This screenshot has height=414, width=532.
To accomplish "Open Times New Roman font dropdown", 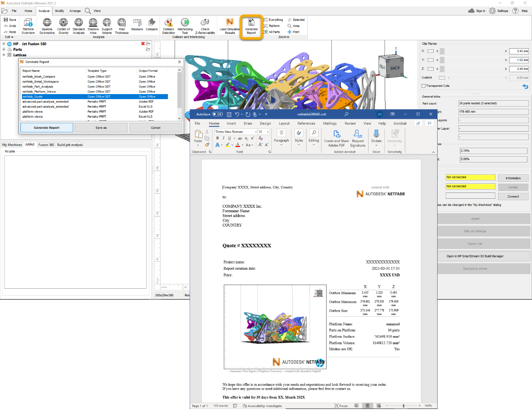I will tap(256, 132).
